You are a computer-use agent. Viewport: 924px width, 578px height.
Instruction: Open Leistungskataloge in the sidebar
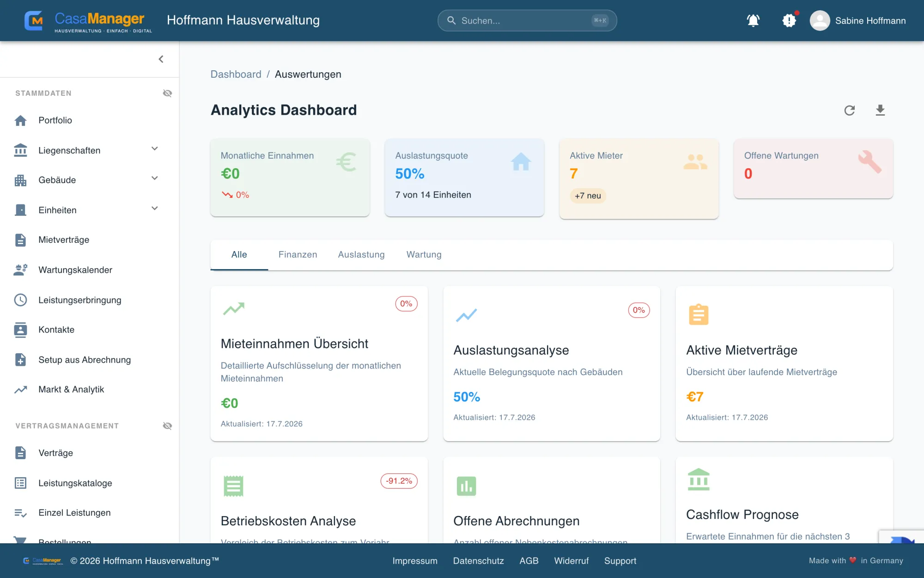tap(90, 483)
